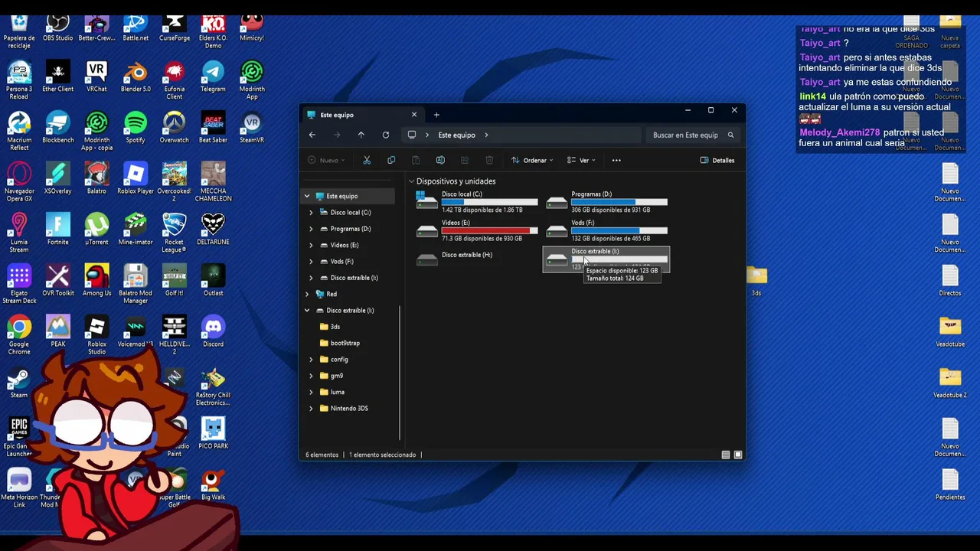Click "6 elementos" in the status bar
The image size is (980, 551).
[322, 455]
